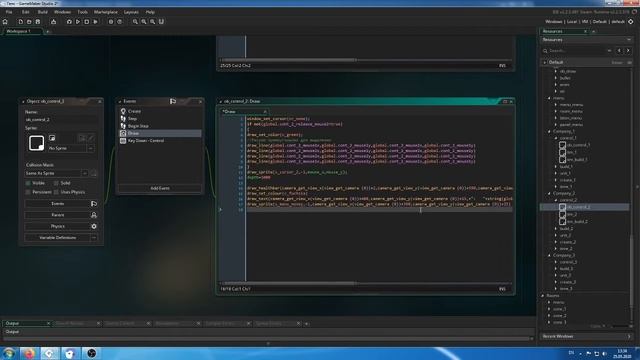Toggle the docks icon after the zoom tools
Screen dimensions: 640x360
pyautogui.click(x=161, y=22)
